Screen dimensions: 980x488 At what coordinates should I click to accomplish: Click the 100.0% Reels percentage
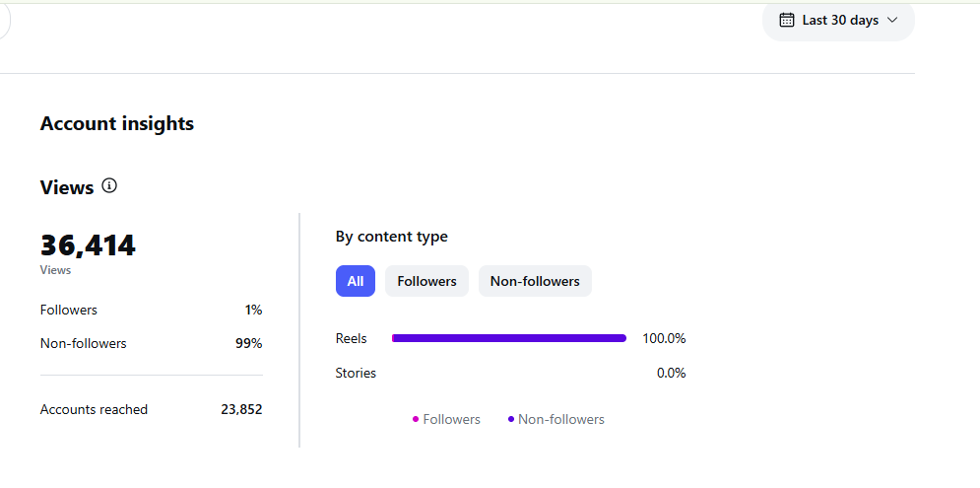pos(664,338)
